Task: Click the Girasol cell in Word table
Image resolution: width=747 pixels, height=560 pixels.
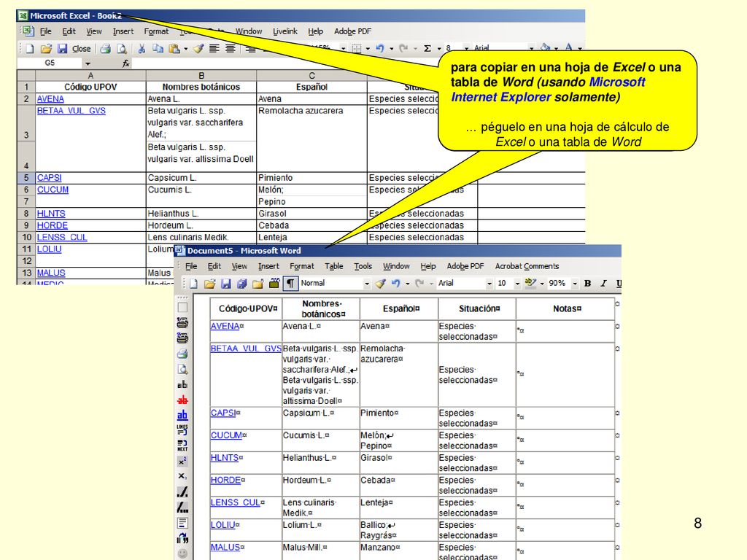Action: (x=399, y=463)
